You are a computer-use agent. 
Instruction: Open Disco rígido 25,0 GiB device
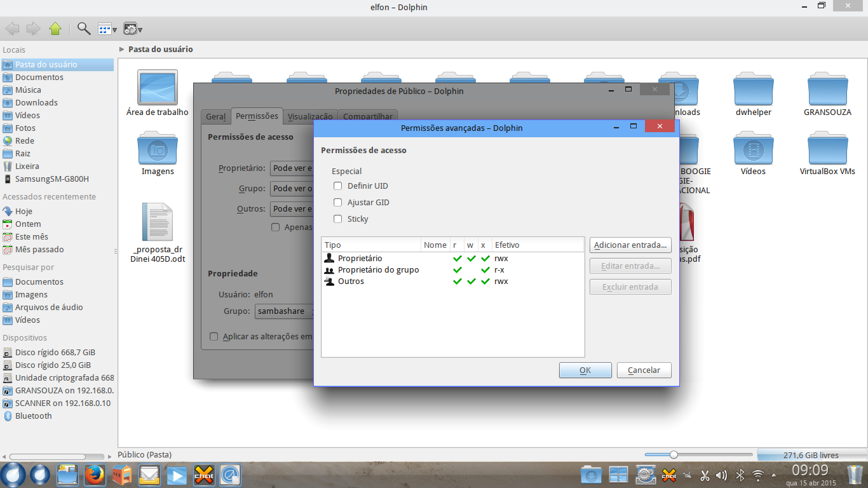[x=53, y=365]
